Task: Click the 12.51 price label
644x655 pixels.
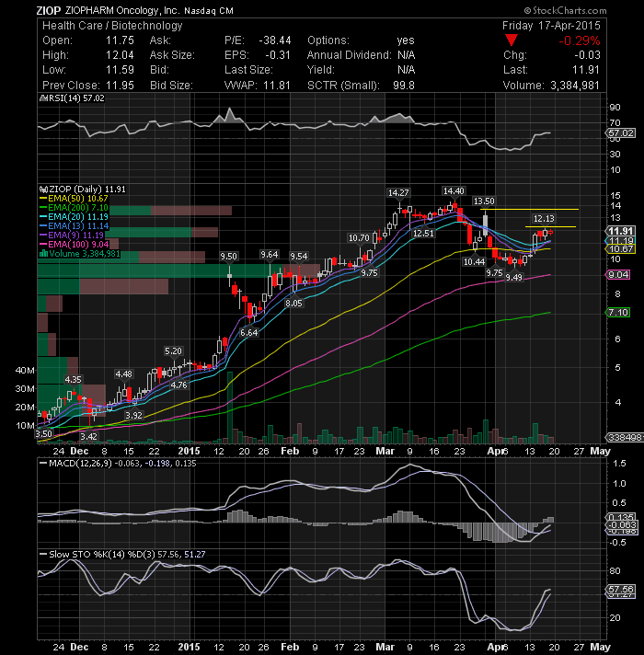Action: click(x=423, y=233)
